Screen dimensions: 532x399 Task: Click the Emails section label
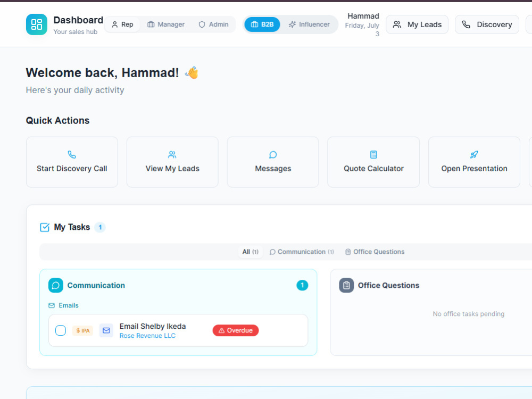click(x=69, y=305)
